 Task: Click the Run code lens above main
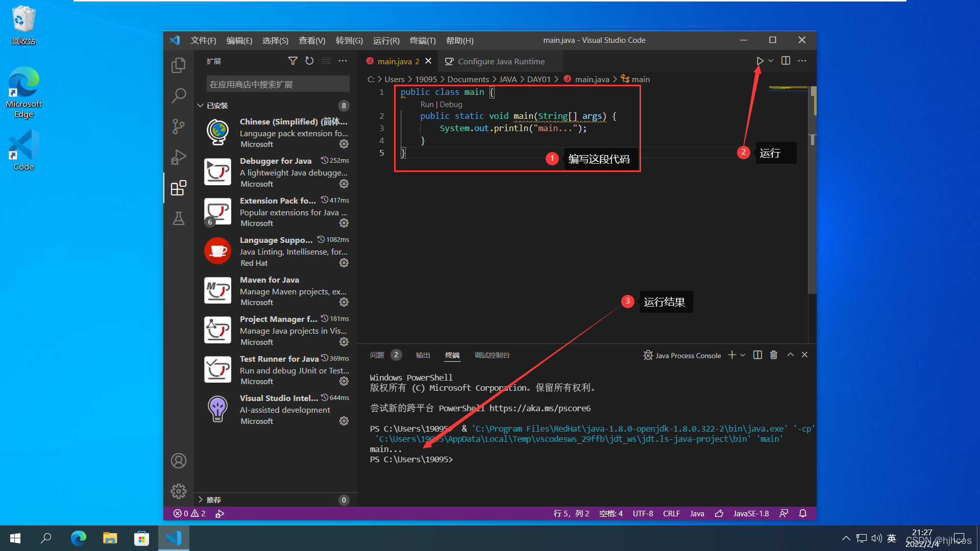[x=427, y=104]
